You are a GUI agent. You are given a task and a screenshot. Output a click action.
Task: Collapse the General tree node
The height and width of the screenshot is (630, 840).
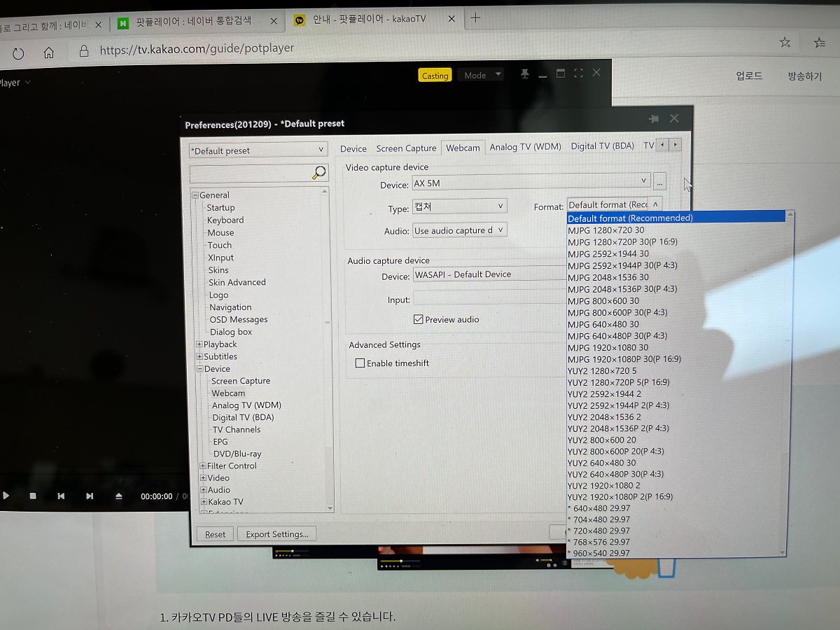pos(197,195)
